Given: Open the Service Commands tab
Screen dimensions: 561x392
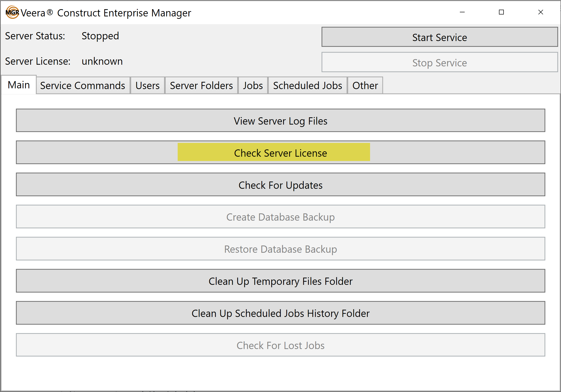Looking at the screenshot, I should [83, 85].
